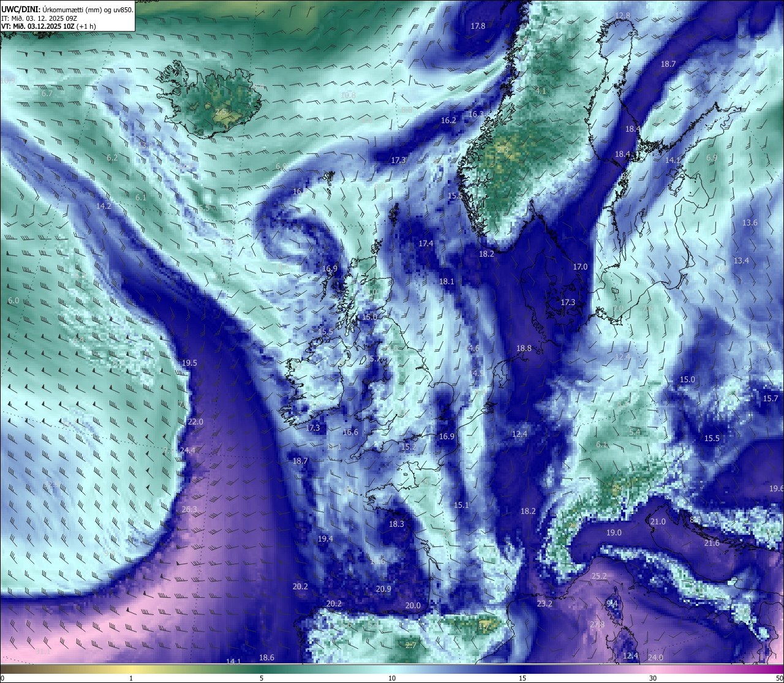Viewport: 784px width, 683px height.
Task: Click the 24.0 value on the map
Action: coord(655,658)
